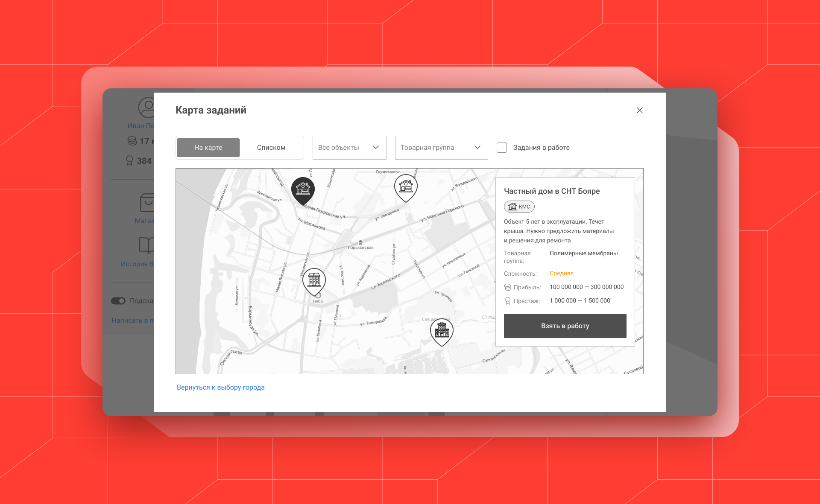Enable the Задания в работе checkbox
This screenshot has width=820, height=504.
pyautogui.click(x=501, y=148)
